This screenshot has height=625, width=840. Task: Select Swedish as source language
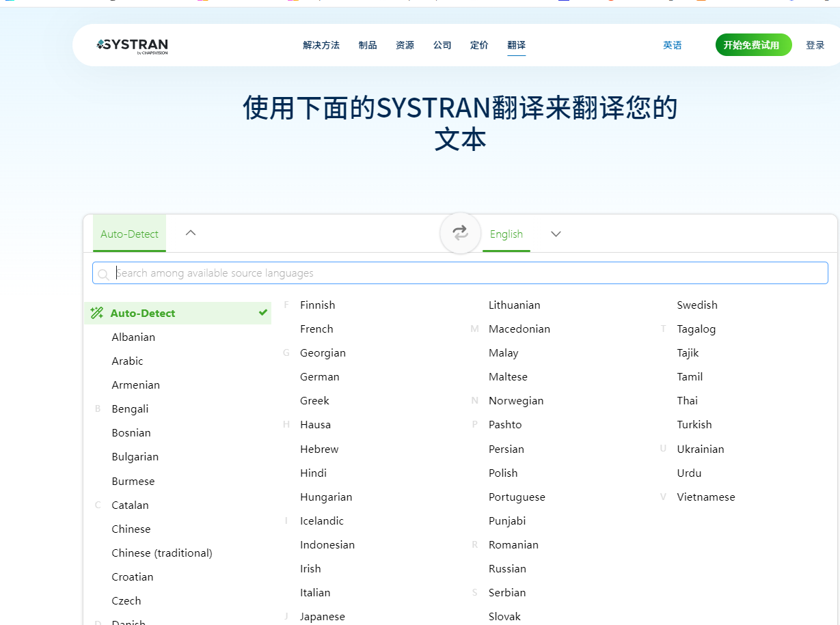pos(697,305)
